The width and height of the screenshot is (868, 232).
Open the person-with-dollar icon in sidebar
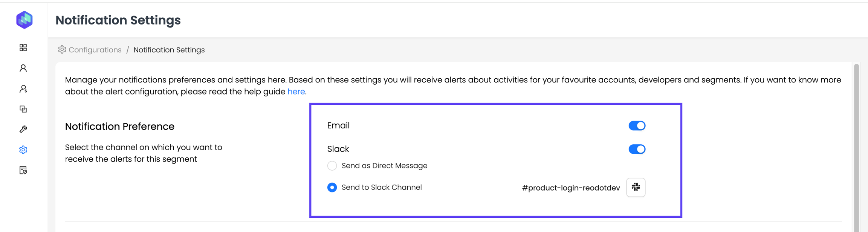(23, 89)
